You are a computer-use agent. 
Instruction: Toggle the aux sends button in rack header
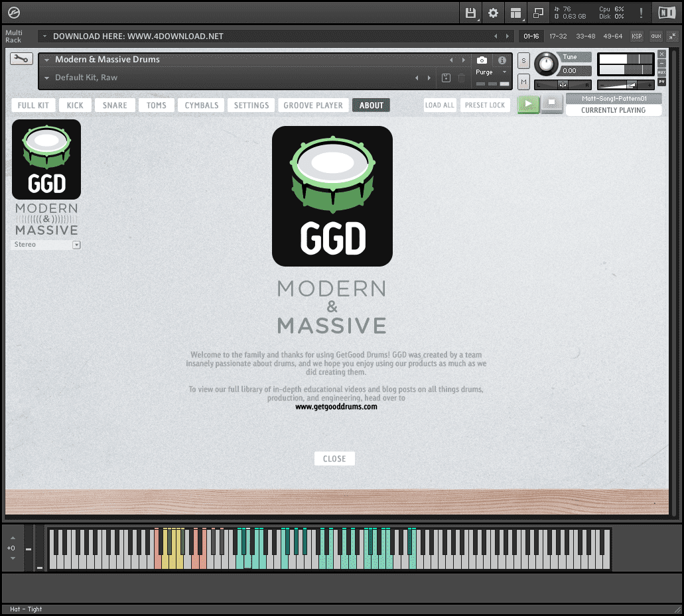coord(656,36)
